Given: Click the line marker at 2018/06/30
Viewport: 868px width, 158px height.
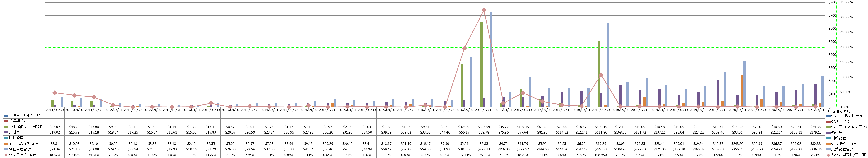Looking at the screenshot, I should click(601, 75).
